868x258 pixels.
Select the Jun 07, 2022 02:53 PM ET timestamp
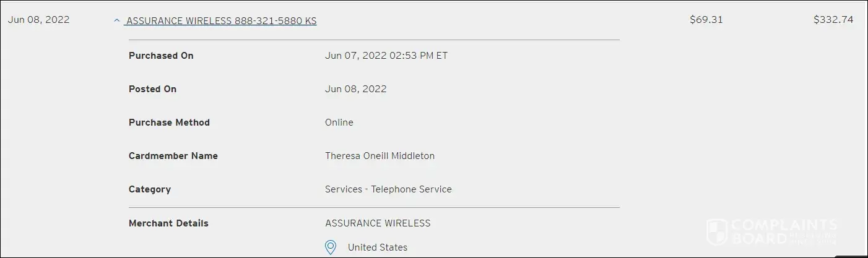[x=386, y=56]
